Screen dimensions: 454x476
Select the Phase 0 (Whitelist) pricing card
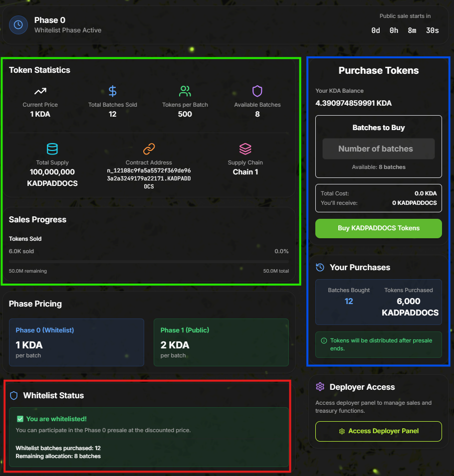[x=76, y=342]
